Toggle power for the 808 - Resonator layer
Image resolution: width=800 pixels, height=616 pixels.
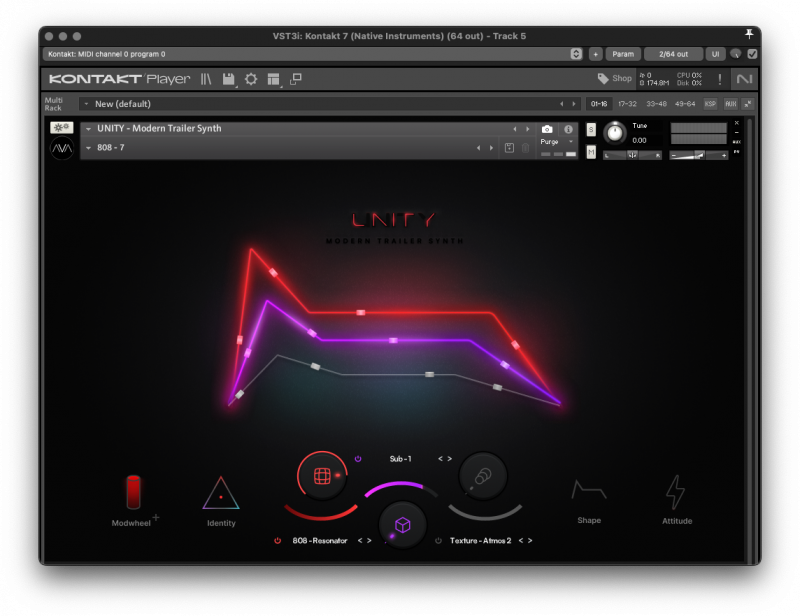[x=277, y=538]
